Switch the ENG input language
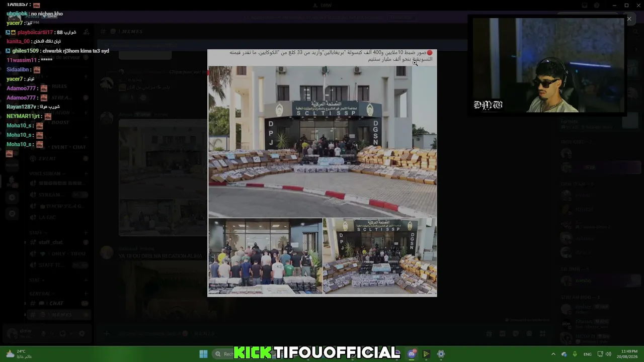 (x=587, y=354)
